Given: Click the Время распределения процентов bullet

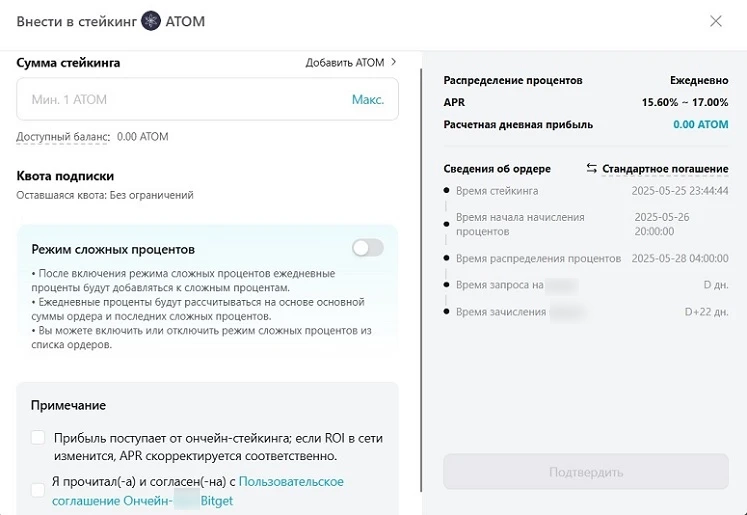Looking at the screenshot, I should 446,258.
